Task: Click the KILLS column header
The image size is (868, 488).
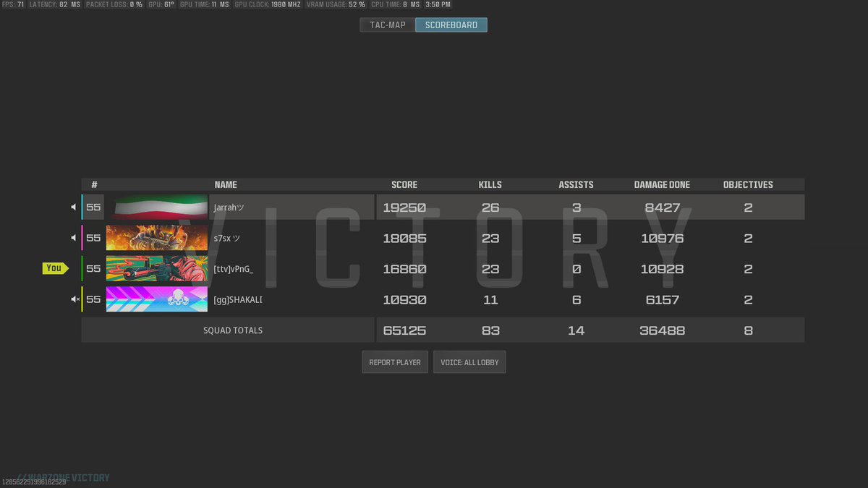Action: pyautogui.click(x=490, y=185)
